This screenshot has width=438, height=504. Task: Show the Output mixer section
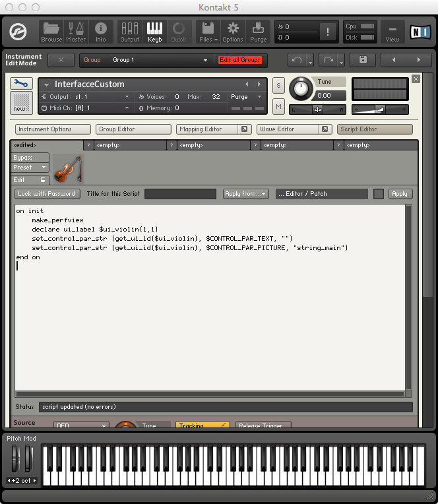click(129, 31)
